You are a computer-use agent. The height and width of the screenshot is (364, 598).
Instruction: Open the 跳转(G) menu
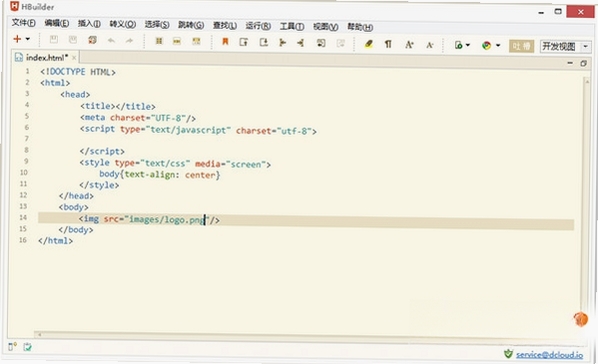(191, 25)
